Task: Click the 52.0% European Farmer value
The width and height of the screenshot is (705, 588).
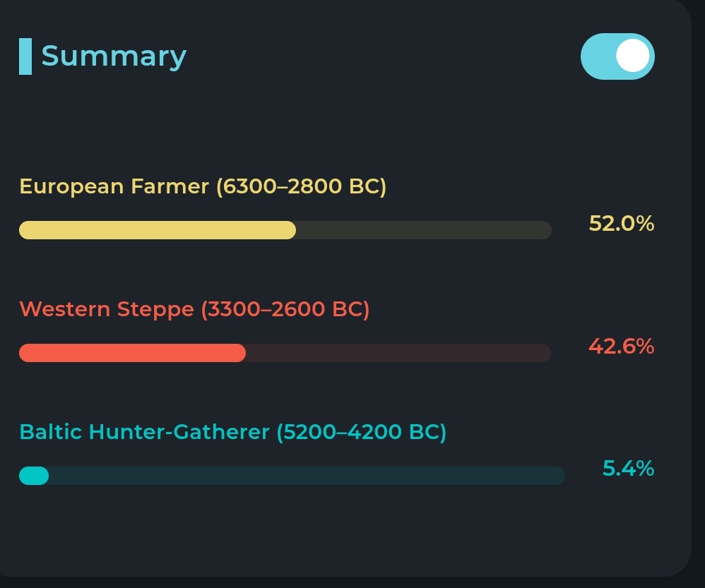Action: [x=621, y=224]
